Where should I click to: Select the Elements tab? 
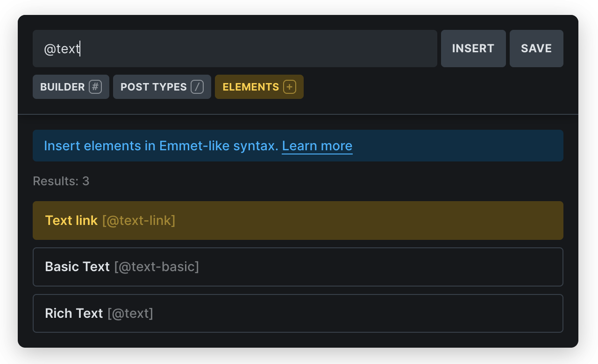[251, 87]
